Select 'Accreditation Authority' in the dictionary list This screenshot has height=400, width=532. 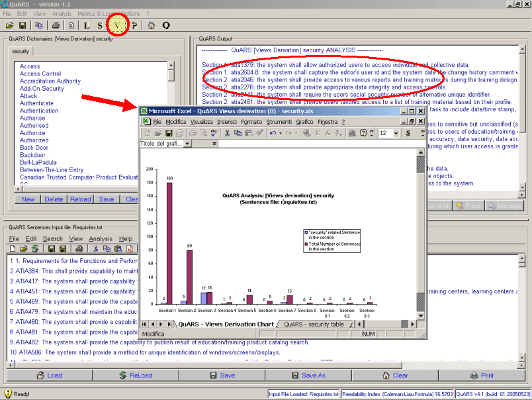(50, 81)
